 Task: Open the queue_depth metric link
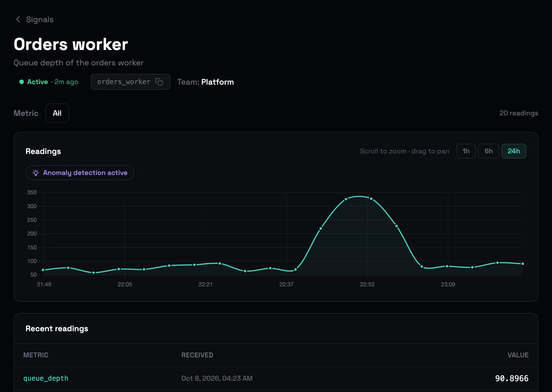point(46,379)
